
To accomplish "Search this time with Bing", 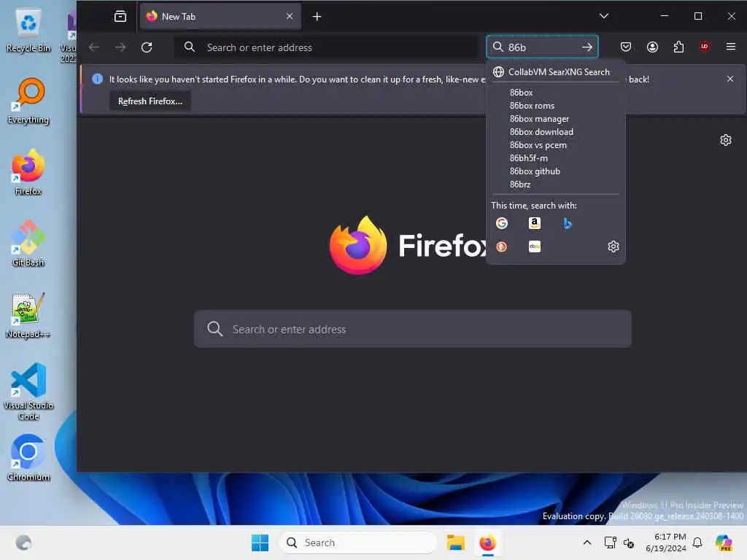I will (568, 223).
